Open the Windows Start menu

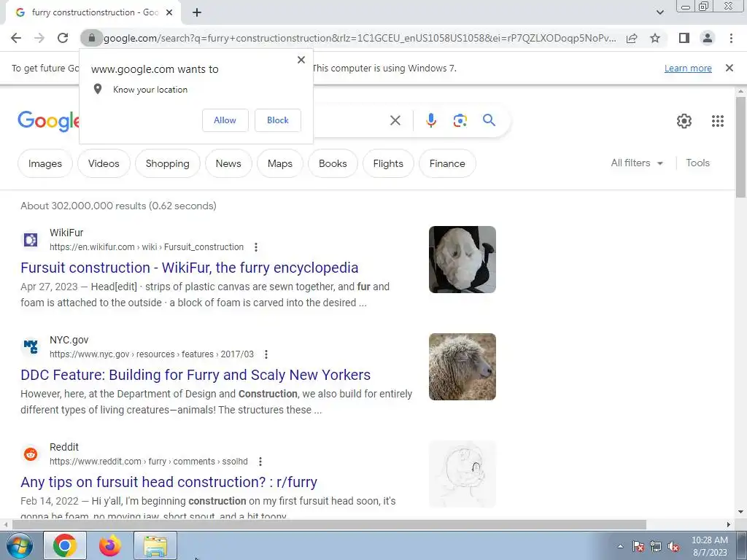click(20, 545)
